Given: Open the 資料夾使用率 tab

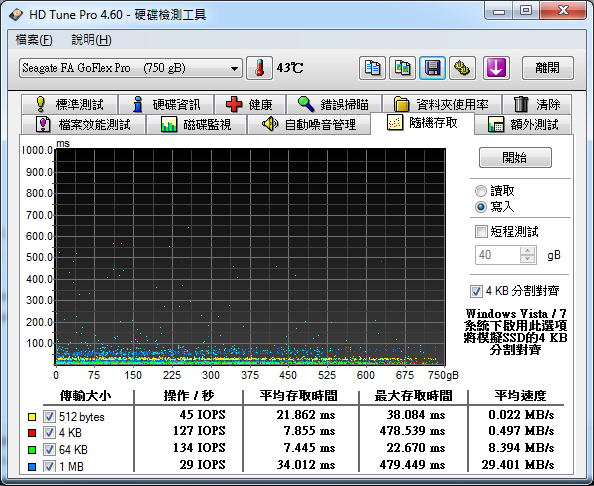Looking at the screenshot, I should click(442, 104).
